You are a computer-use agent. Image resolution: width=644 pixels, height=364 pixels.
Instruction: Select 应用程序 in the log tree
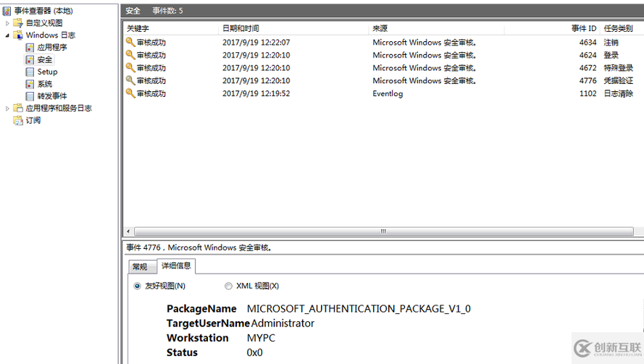pyautogui.click(x=52, y=47)
